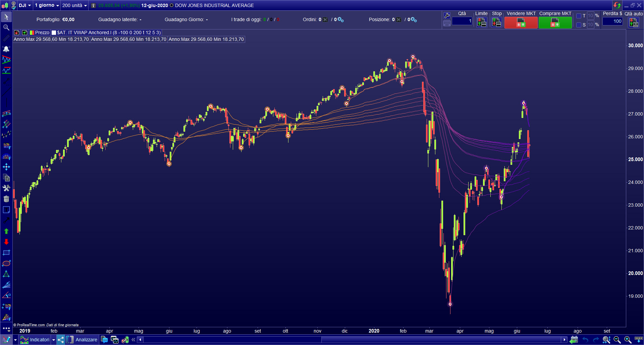Open the Prezzo settings tab

40,32
